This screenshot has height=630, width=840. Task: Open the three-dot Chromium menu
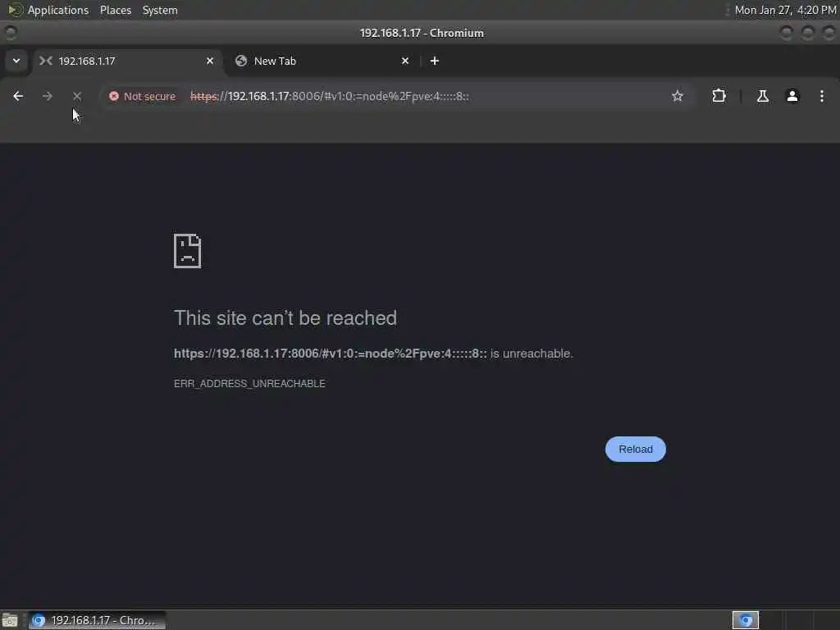(x=822, y=96)
